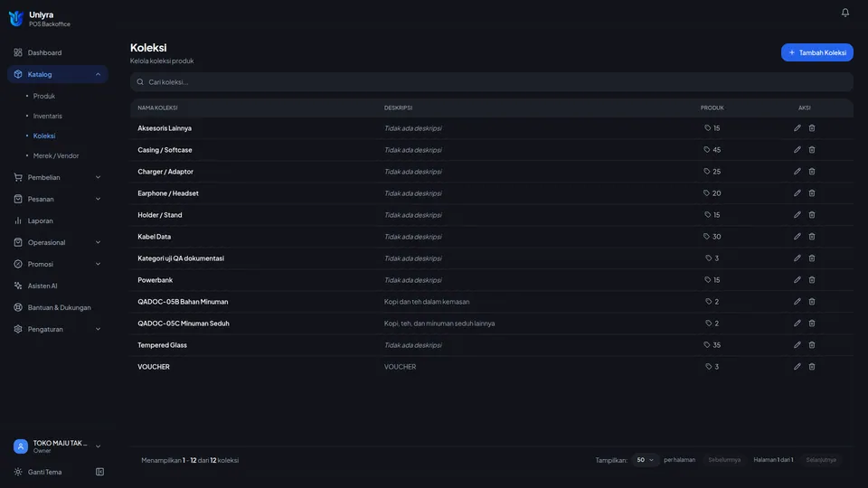Open Bantuan & Dukungan in sidebar

58,307
